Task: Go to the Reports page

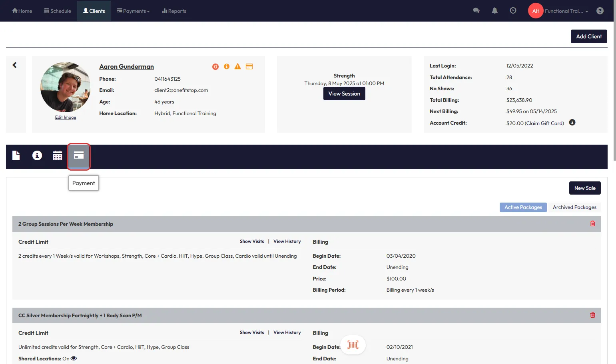Action: pyautogui.click(x=174, y=11)
